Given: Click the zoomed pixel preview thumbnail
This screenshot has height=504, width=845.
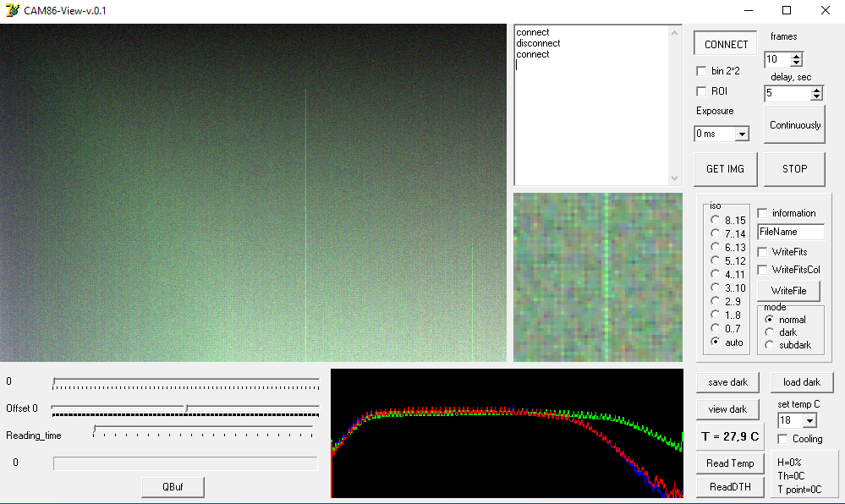Looking at the screenshot, I should click(x=598, y=277).
